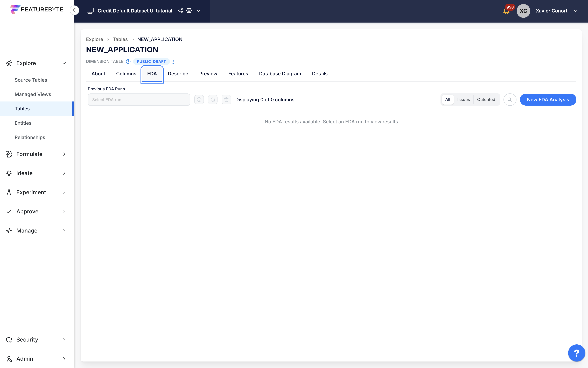Screen dimensions: 588x368
Task: Click the notification bell icon
Action: point(506,11)
